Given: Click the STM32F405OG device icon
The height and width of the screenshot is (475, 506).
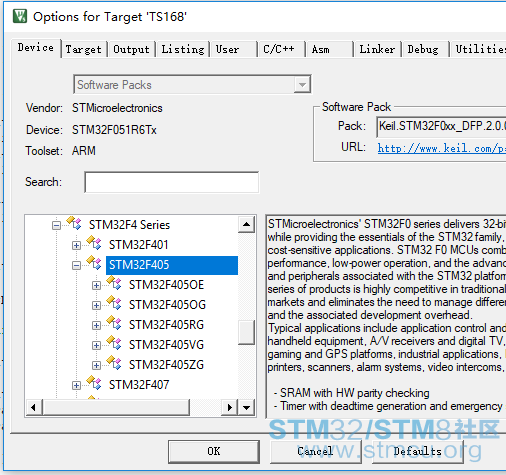Looking at the screenshot, I should tap(114, 303).
